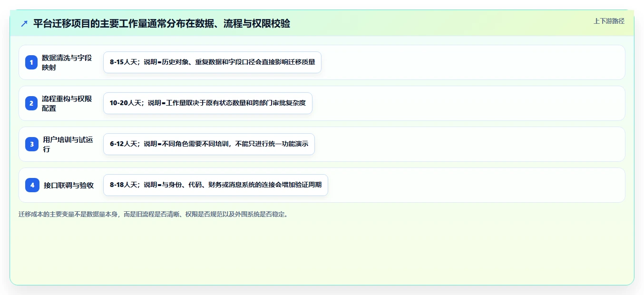Select the 用户培训与试运行 step label
The height and width of the screenshot is (295, 644).
click(68, 144)
